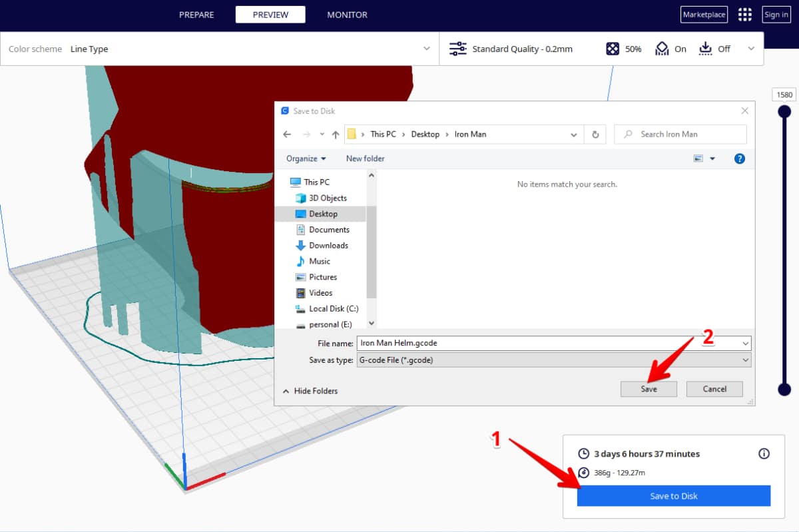
Task: Open the File name history dropdown
Action: [x=745, y=344]
